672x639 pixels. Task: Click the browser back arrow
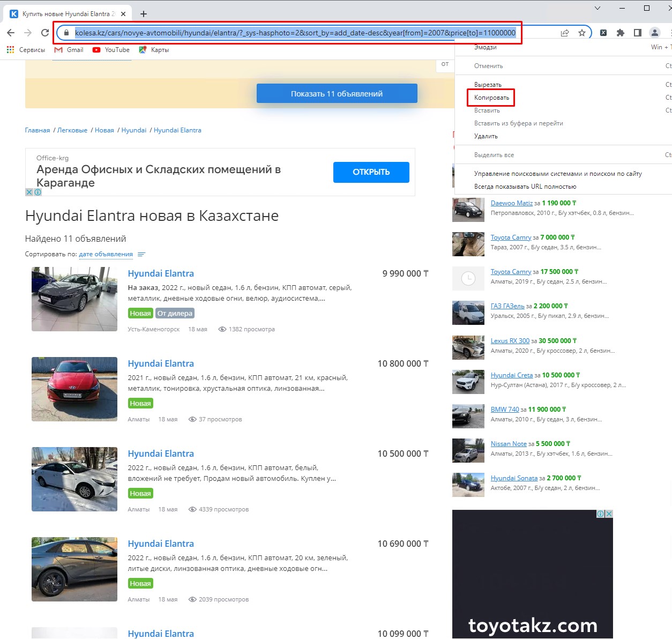(11, 33)
